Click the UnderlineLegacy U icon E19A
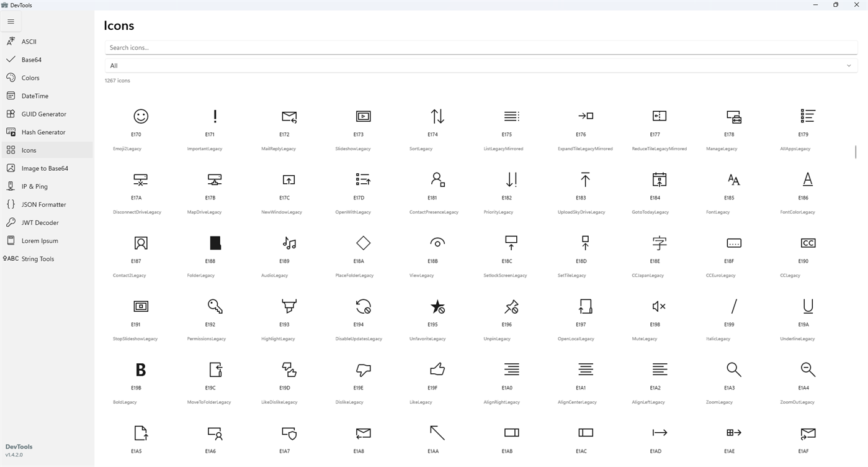 click(x=808, y=306)
